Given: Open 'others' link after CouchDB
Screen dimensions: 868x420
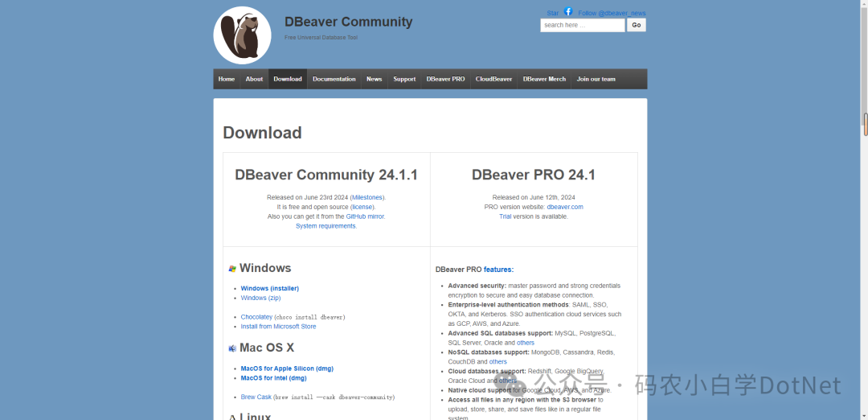Looking at the screenshot, I should [x=497, y=362].
